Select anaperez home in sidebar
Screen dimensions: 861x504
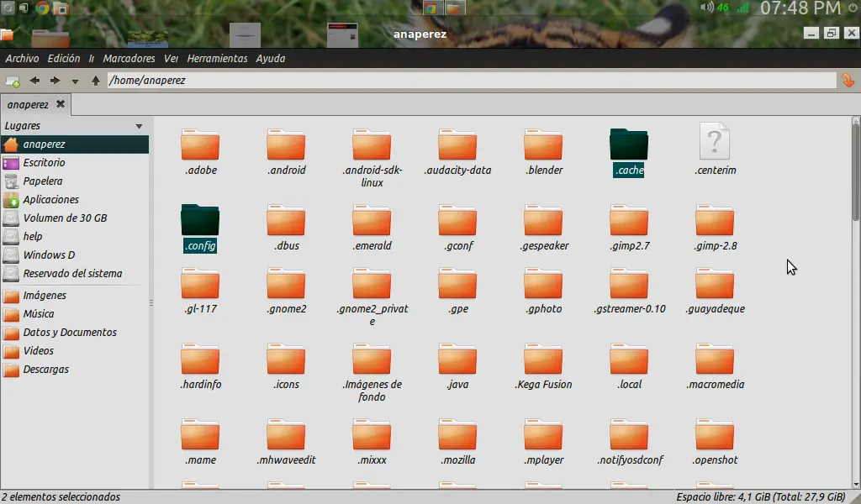(x=75, y=144)
